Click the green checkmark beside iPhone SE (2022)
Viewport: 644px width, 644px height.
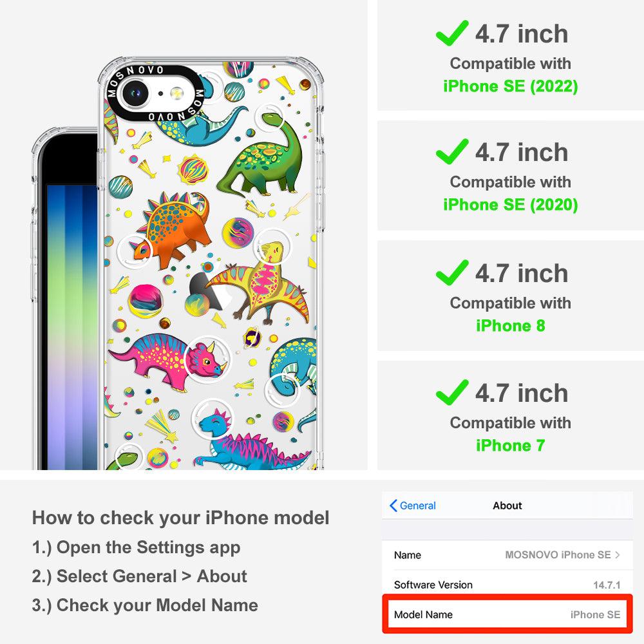tap(452, 33)
